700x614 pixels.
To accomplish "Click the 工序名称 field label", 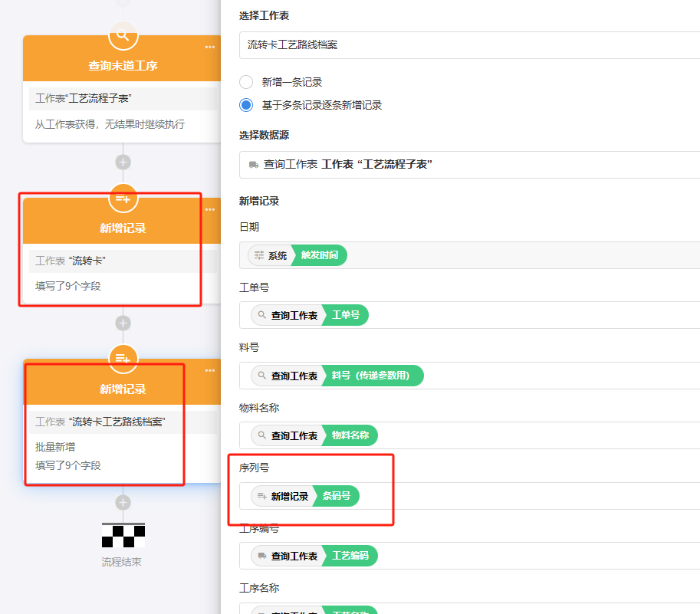I will (x=259, y=588).
